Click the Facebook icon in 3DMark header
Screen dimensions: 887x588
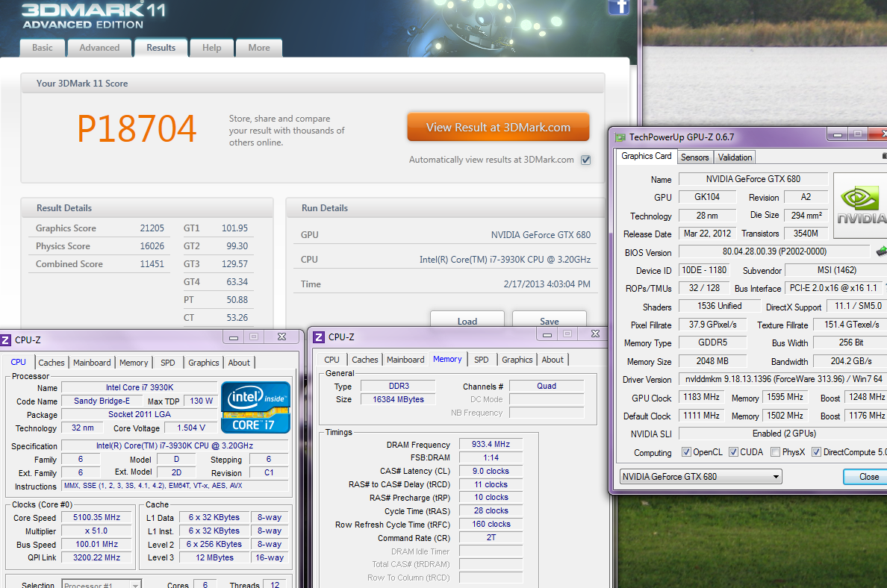tap(619, 6)
